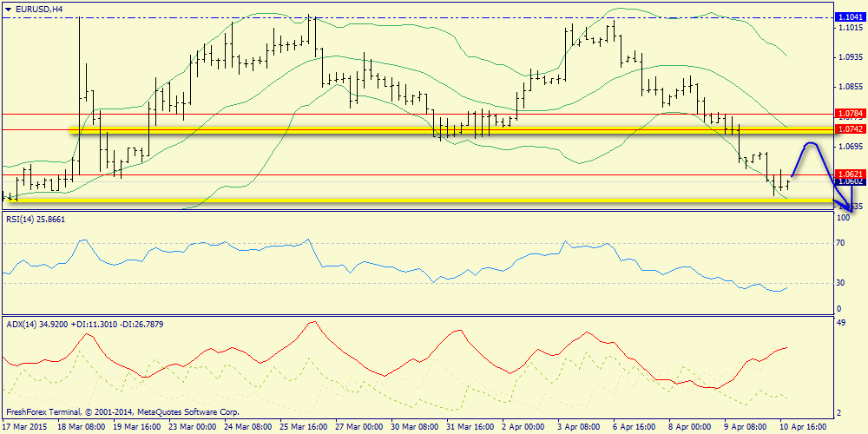This screenshot has width=868, height=434.
Task: Click the red 1.0742 level label
Action: [851, 128]
